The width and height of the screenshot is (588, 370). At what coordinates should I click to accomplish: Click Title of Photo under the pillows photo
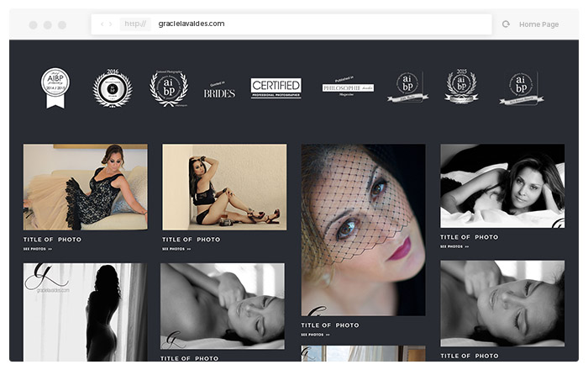click(x=469, y=237)
